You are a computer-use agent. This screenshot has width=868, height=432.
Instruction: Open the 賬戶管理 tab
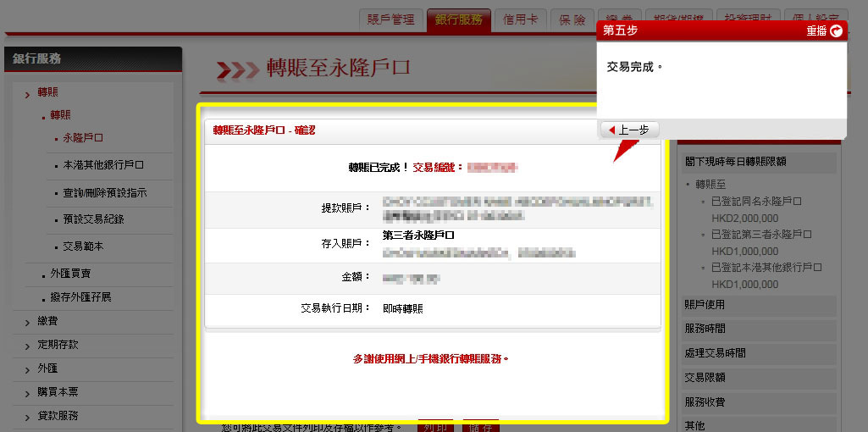coord(391,20)
